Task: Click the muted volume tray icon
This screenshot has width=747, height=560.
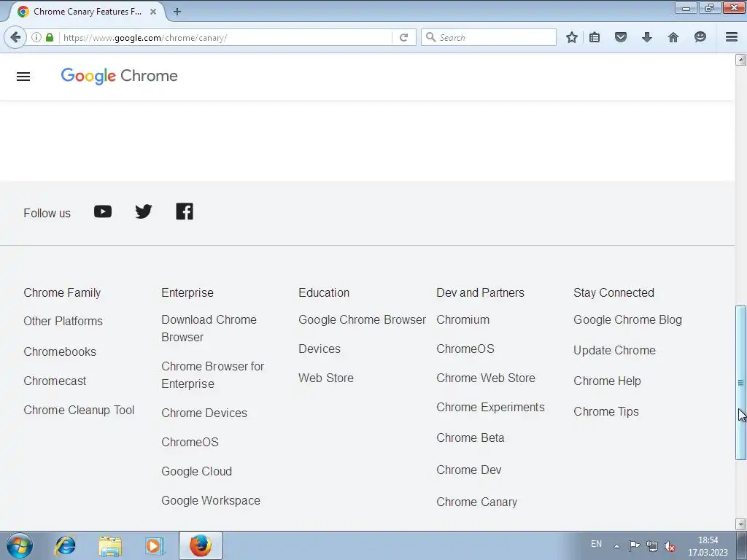Action: click(670, 546)
